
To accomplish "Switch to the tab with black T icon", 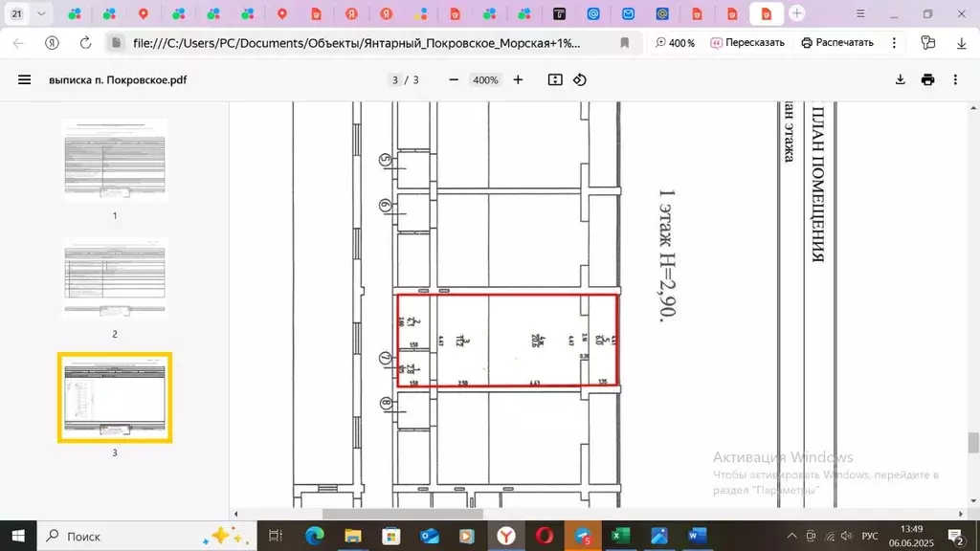I will 559,13.
